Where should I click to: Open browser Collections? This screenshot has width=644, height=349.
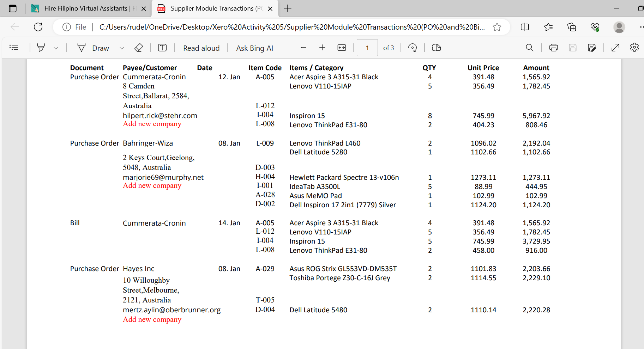(572, 27)
